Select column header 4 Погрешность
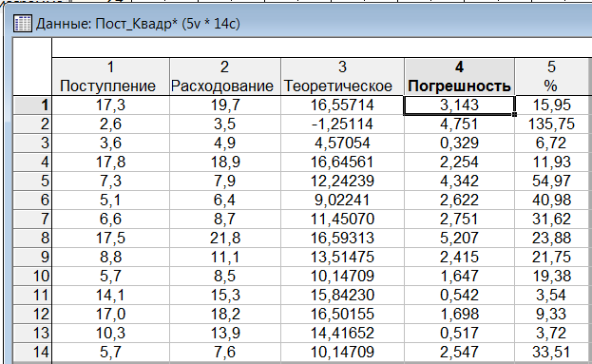592x364 pixels. (x=459, y=77)
